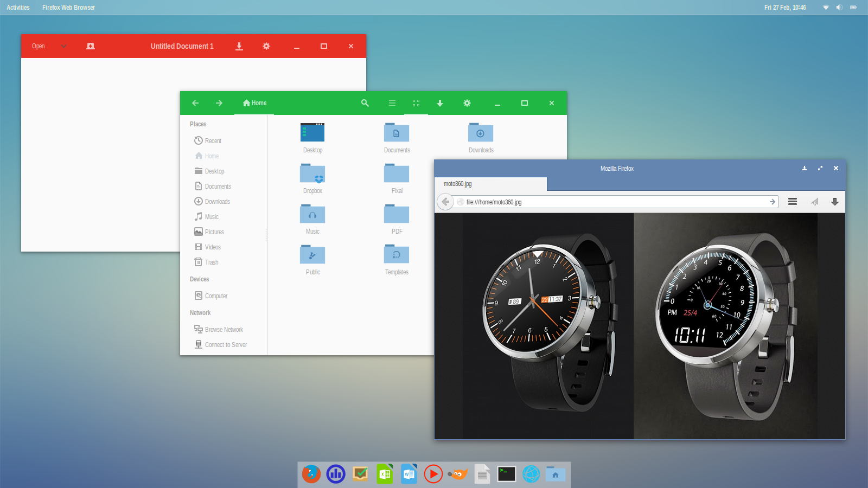The image size is (868, 488).
Task: Open search in the Files window
Action: tap(365, 103)
